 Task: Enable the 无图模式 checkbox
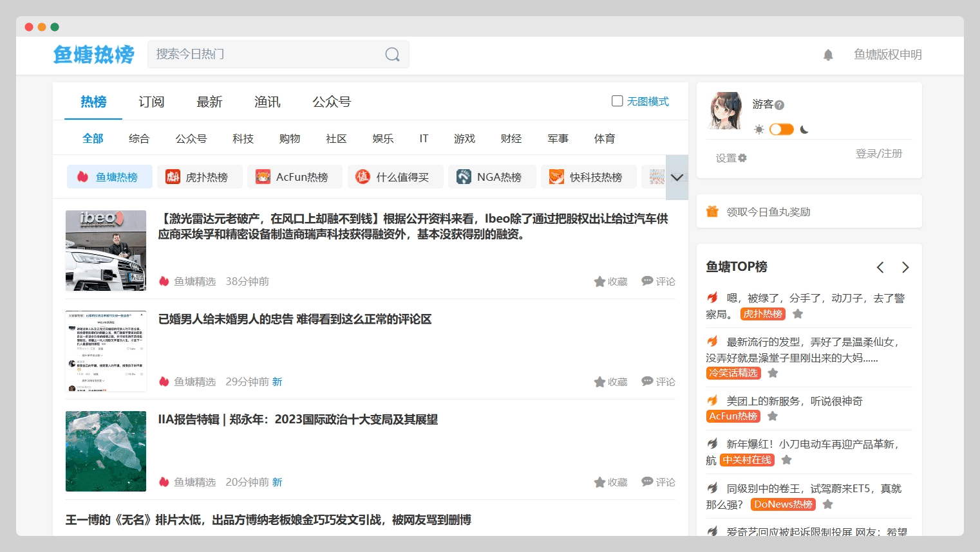[x=617, y=101]
